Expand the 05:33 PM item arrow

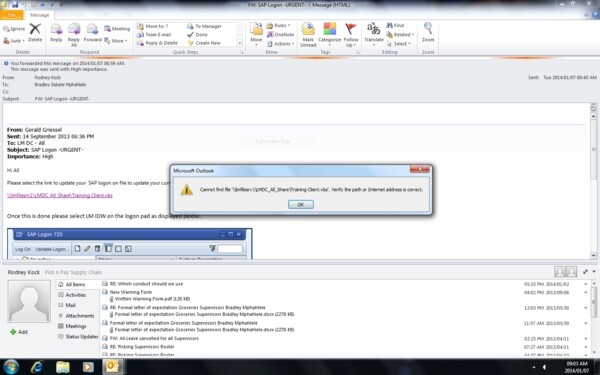pyautogui.click(x=585, y=284)
